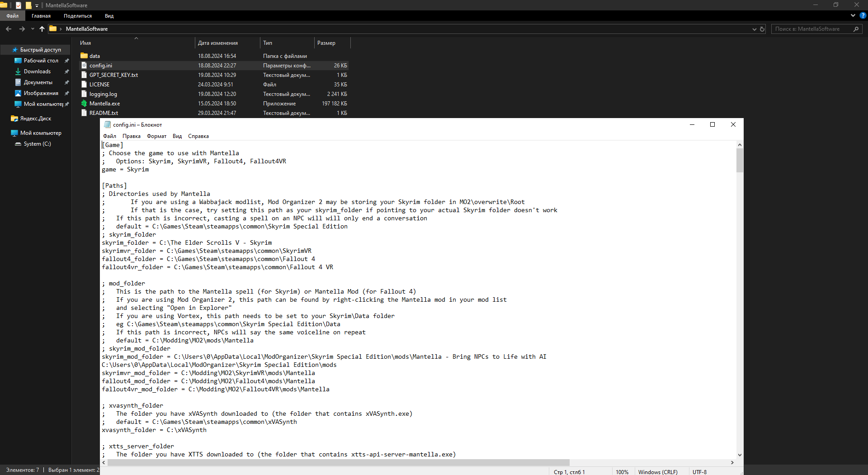Open Изображения in the sidebar
This screenshot has width=868, height=475.
(41, 93)
